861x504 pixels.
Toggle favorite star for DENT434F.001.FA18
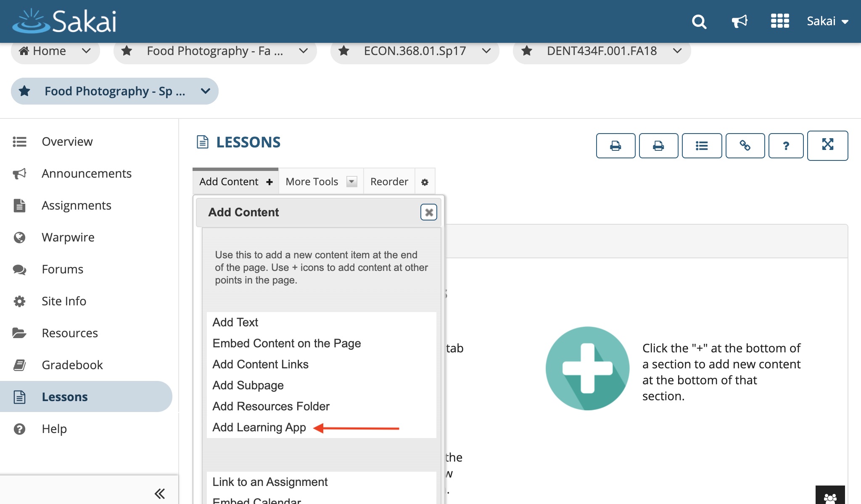[526, 51]
